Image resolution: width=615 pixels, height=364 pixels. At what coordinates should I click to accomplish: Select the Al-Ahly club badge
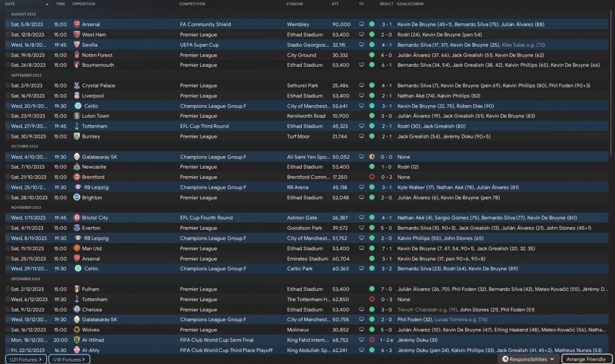pos(77,350)
